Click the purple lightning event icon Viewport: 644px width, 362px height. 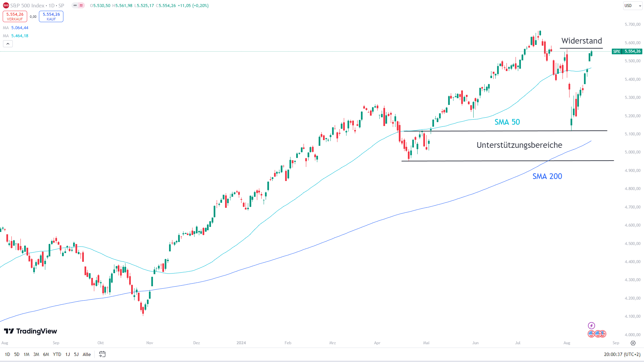point(591,325)
